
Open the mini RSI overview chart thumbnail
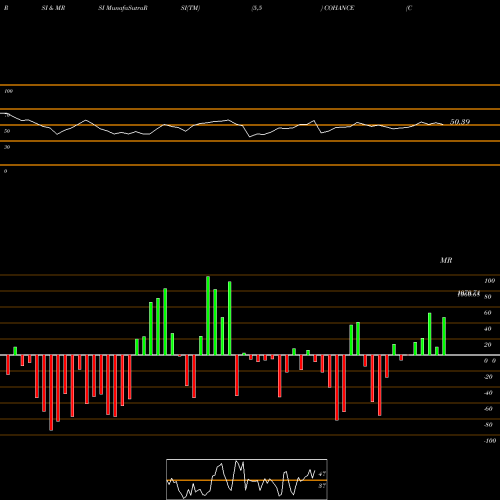point(247,479)
